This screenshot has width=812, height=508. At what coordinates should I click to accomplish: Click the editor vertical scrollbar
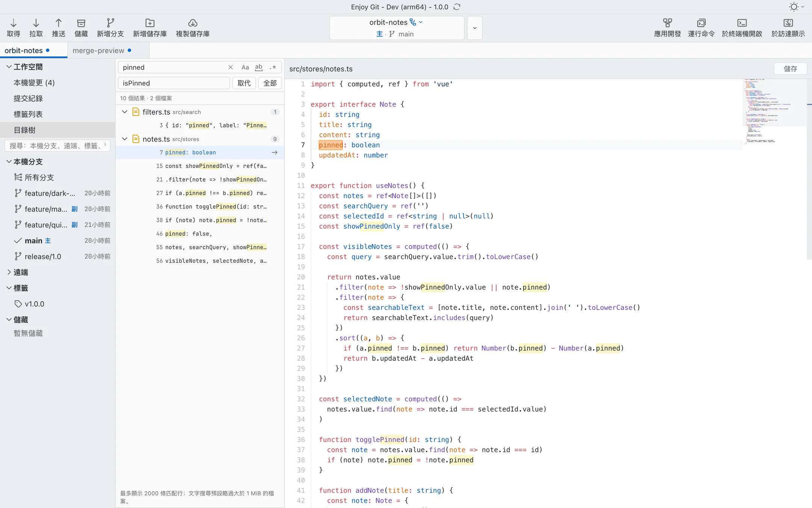click(x=809, y=169)
